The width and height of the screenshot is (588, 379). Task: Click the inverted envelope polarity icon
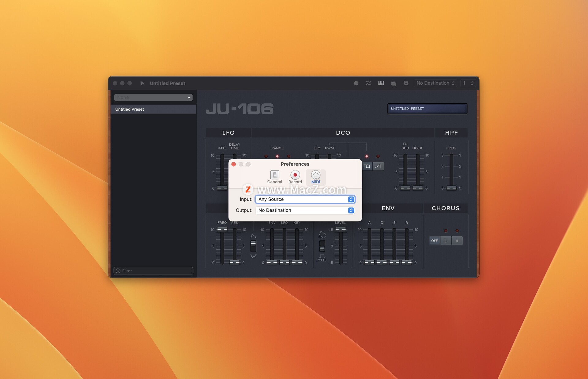[x=253, y=256]
